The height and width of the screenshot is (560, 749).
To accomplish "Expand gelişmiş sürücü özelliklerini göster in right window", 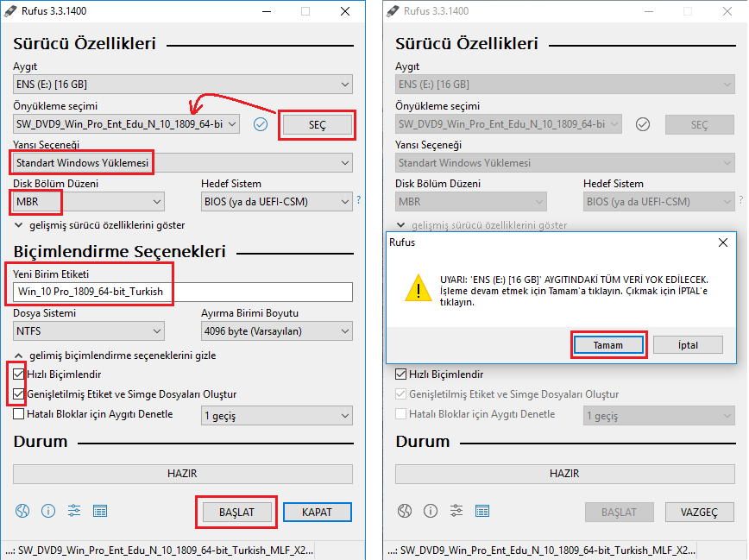I will click(482, 225).
